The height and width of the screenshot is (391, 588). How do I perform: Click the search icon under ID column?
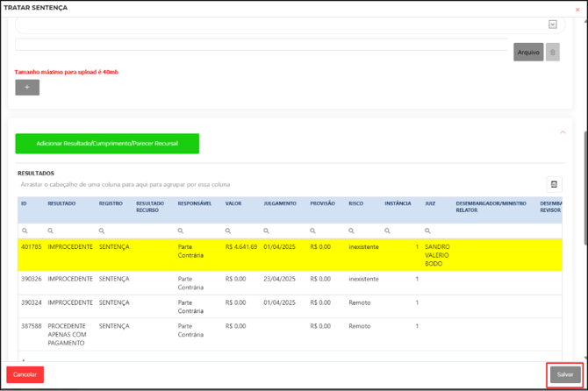tap(25, 231)
